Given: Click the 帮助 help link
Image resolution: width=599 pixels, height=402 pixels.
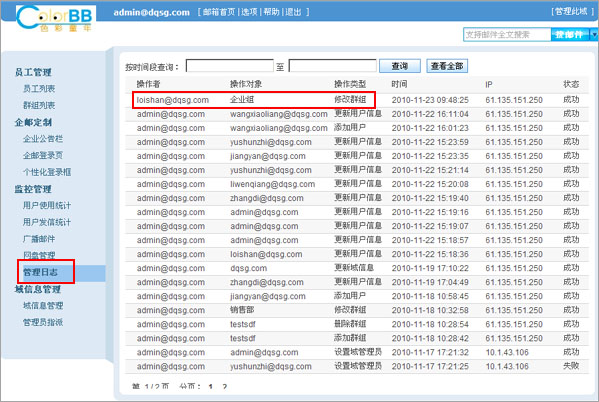Looking at the screenshot, I should (x=271, y=12).
